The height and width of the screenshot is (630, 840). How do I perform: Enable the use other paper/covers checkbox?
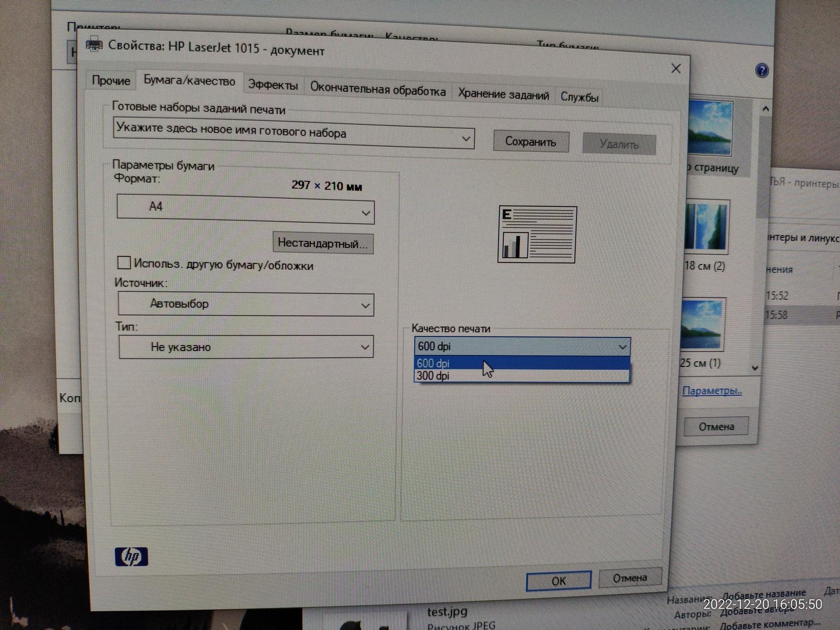[124, 262]
